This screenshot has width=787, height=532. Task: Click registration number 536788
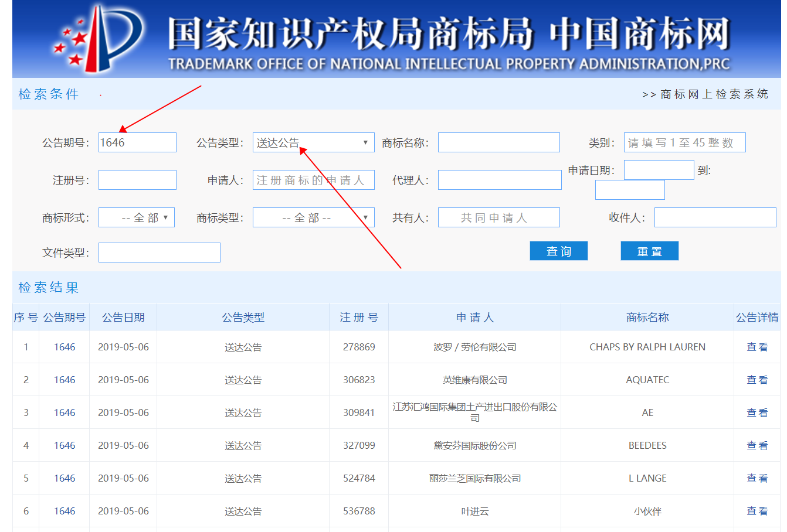(359, 511)
